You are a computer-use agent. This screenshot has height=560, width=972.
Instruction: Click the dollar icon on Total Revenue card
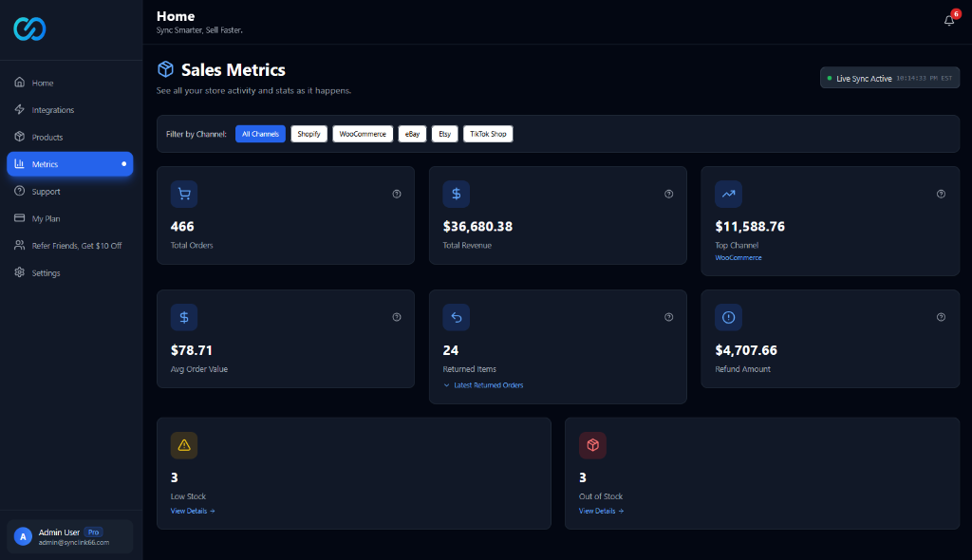coord(456,194)
